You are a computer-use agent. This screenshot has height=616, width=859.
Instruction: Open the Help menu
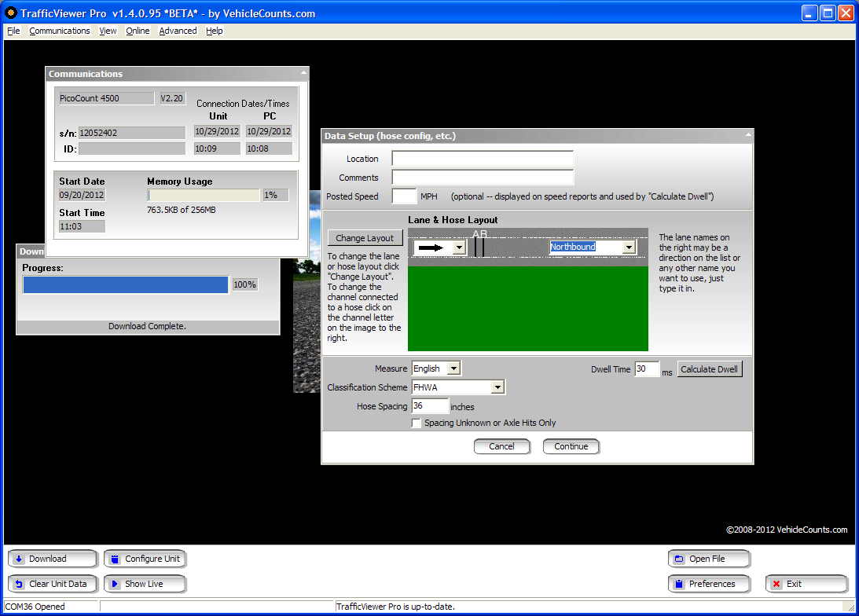point(215,31)
